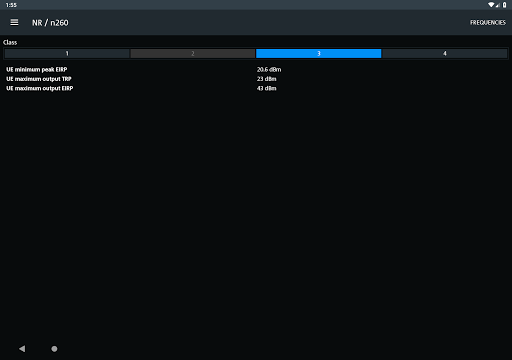This screenshot has width=512, height=360.
Task: Switch to power class 4
Action: [x=445, y=53]
